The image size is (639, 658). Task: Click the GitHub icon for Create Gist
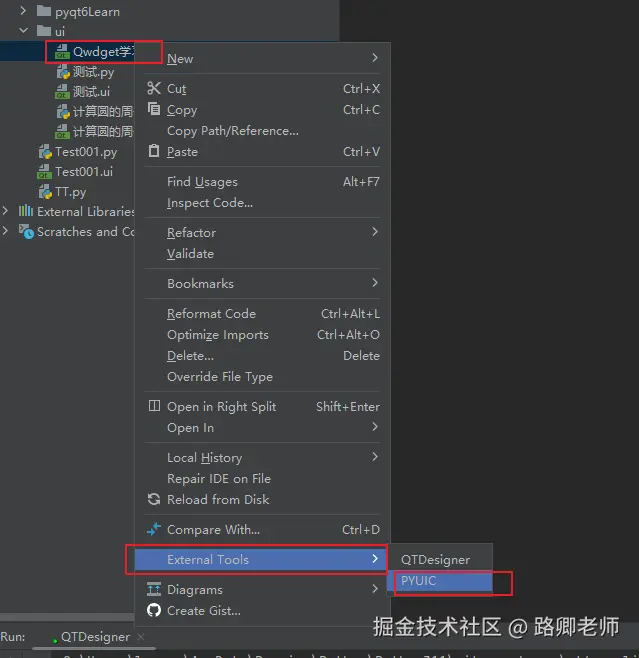[x=154, y=610]
